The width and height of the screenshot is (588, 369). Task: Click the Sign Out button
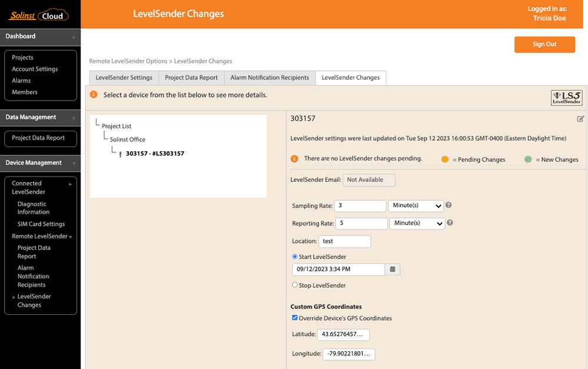click(x=544, y=44)
